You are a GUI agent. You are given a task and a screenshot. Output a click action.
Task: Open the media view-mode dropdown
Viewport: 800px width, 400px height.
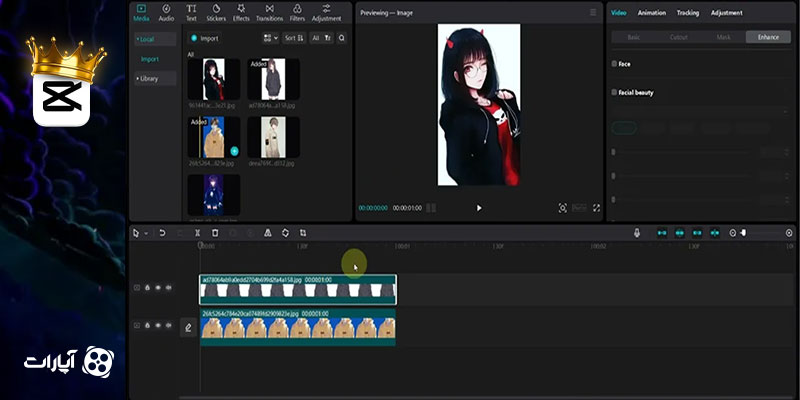pyautogui.click(x=270, y=38)
